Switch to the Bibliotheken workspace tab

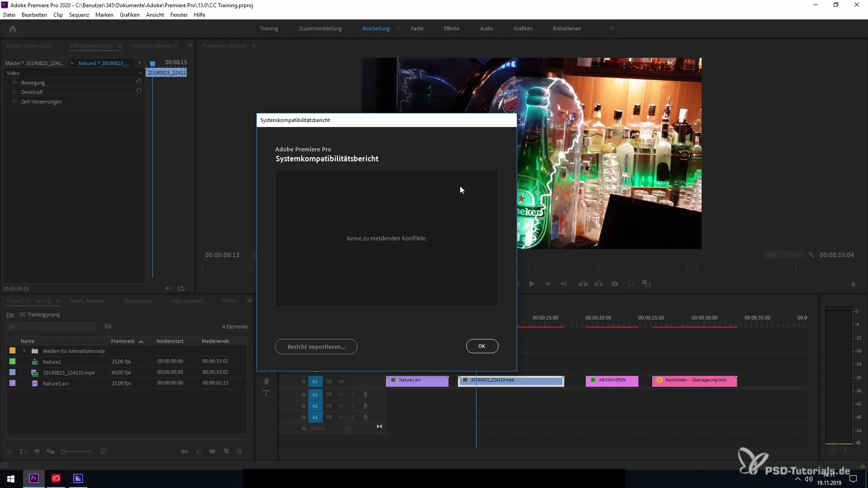click(566, 28)
